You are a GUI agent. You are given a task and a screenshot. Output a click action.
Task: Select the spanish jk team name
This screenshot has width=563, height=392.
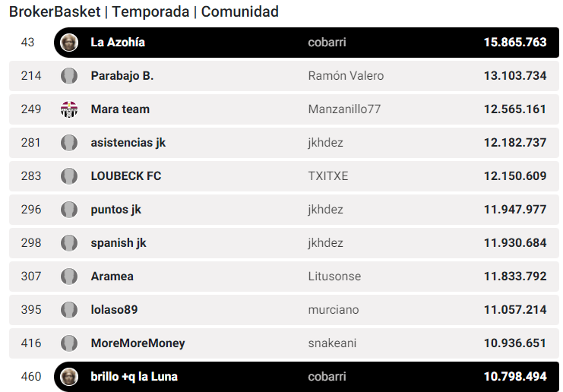[x=118, y=243]
